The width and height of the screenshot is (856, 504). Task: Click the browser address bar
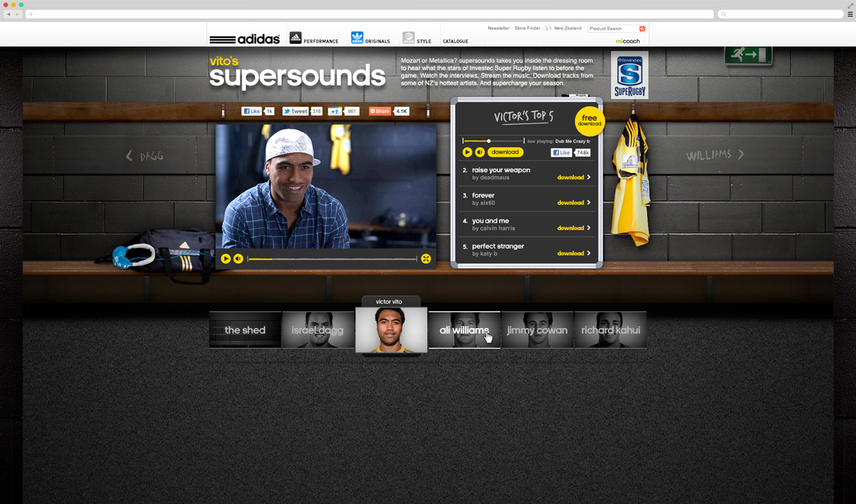[x=370, y=14]
